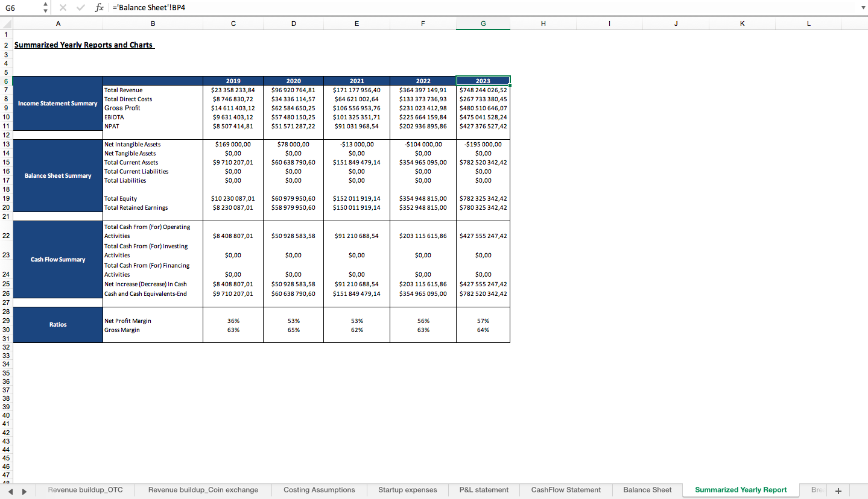Select the Gross Margin label cell
This screenshot has width=868, height=499.
(153, 330)
